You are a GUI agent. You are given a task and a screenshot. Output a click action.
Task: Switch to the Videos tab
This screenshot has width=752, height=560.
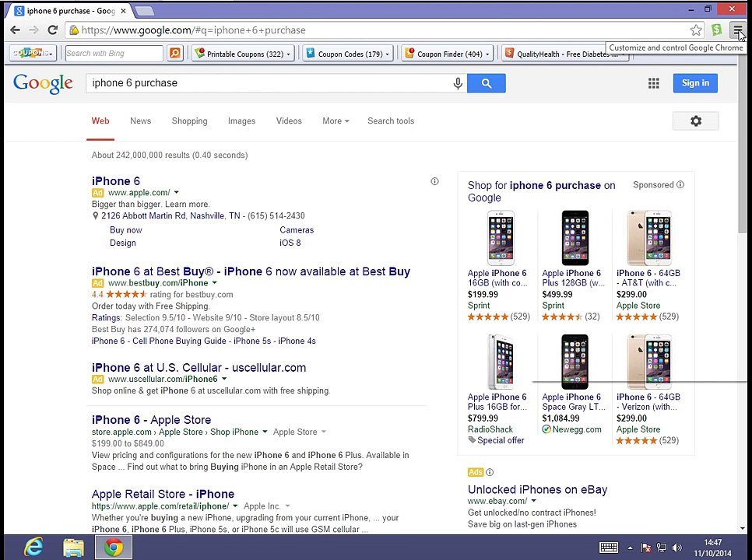coord(289,121)
